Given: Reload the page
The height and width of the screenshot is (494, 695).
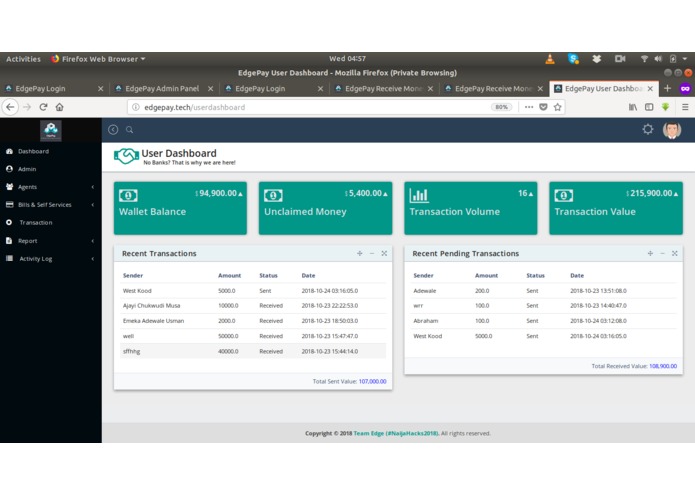Looking at the screenshot, I should [43, 107].
